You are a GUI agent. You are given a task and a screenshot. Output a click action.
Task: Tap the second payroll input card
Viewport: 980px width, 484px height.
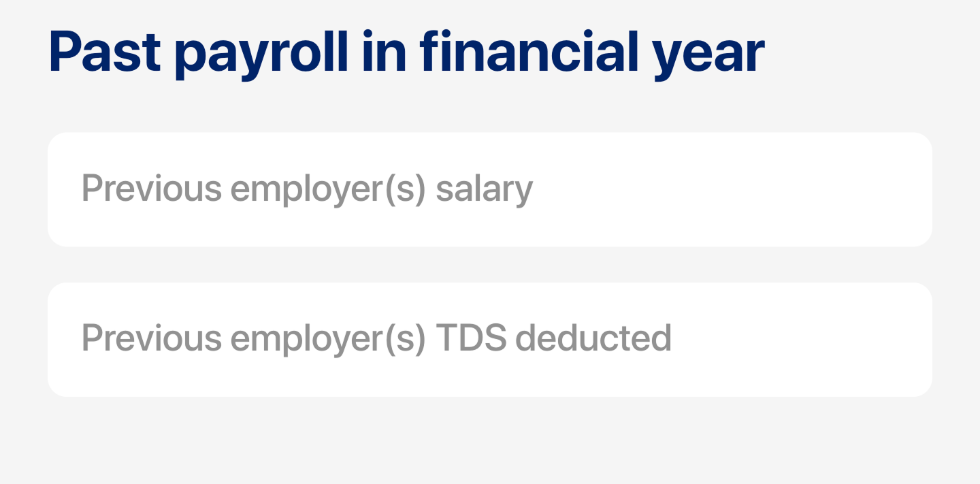[489, 339]
